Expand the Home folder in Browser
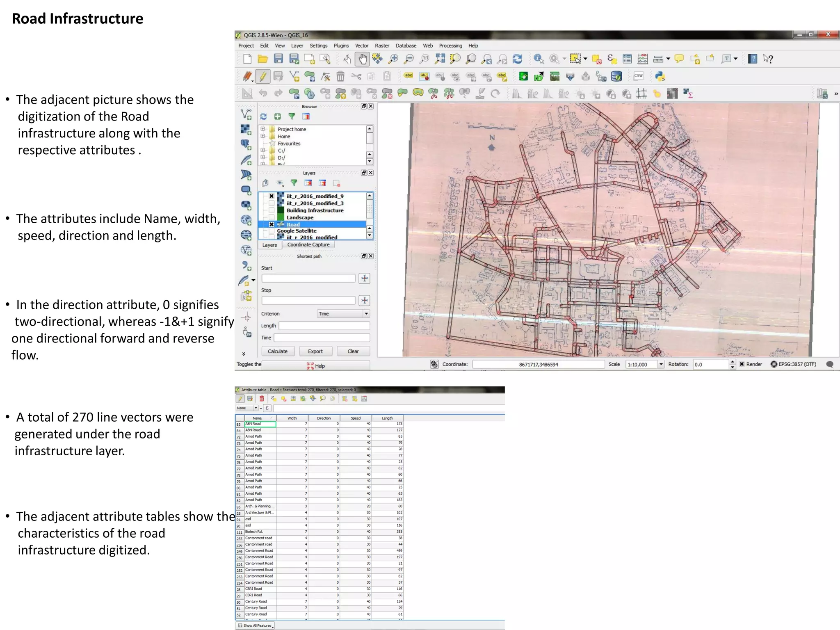 click(263, 136)
